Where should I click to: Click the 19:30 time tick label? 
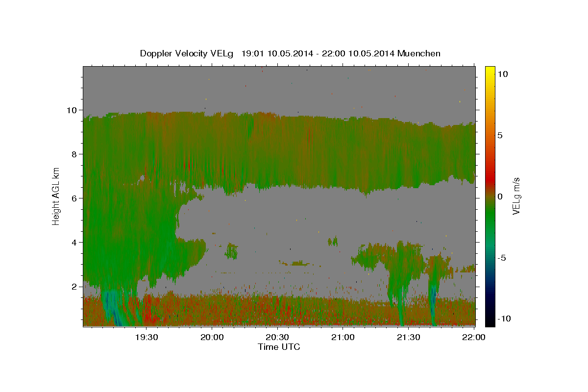pyautogui.click(x=147, y=337)
